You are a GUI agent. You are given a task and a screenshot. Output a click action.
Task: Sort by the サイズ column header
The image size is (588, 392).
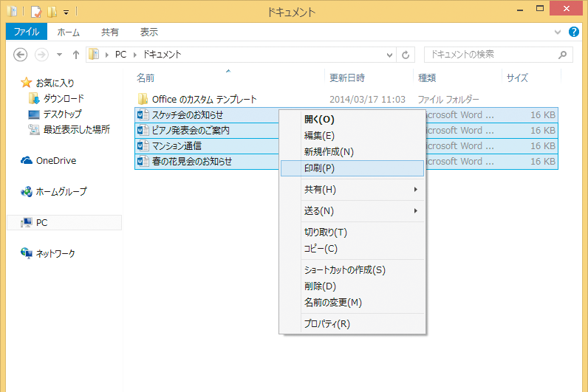(517, 78)
